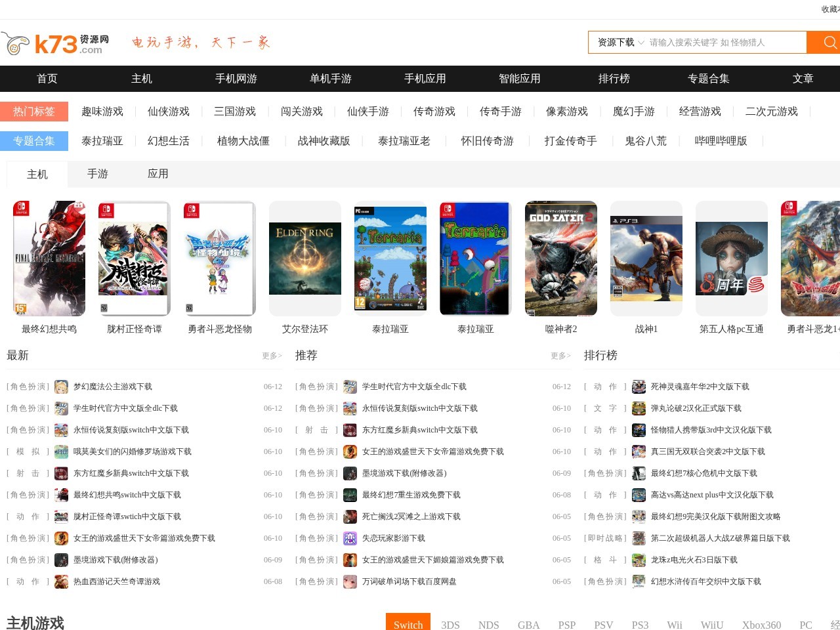
Task: Click icon beside 弹丸论破2汉化正式版下载
Action: [x=639, y=408]
